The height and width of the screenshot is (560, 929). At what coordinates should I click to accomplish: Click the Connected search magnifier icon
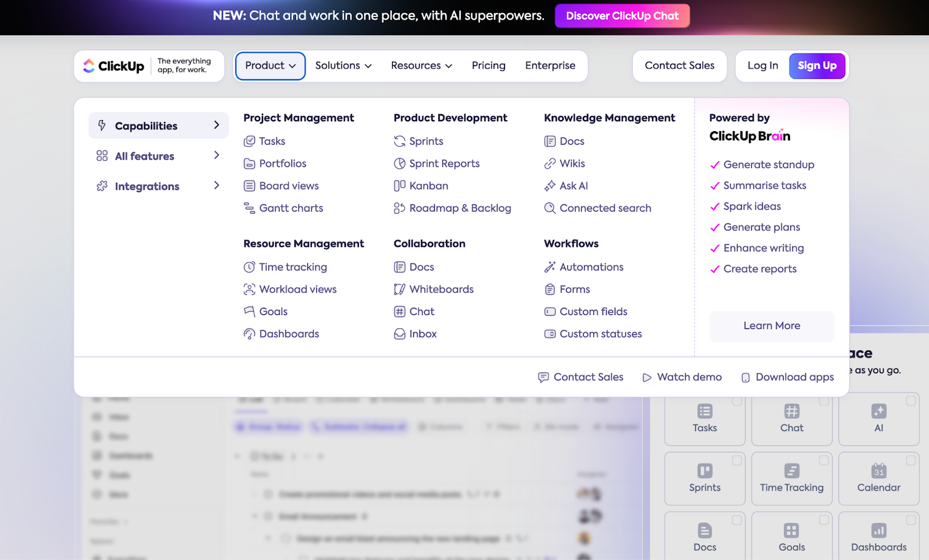[x=550, y=208]
